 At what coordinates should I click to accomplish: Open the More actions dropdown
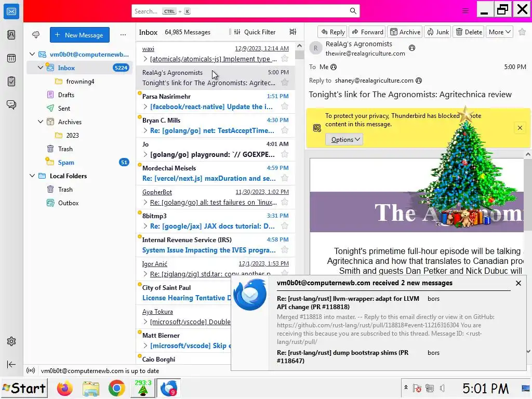(x=499, y=32)
